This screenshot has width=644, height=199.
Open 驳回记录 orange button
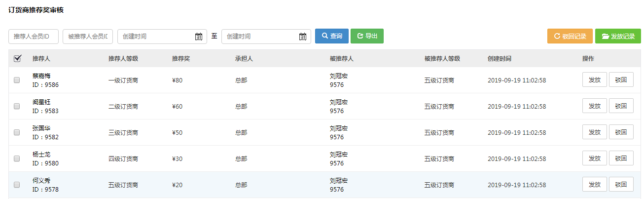(570, 36)
